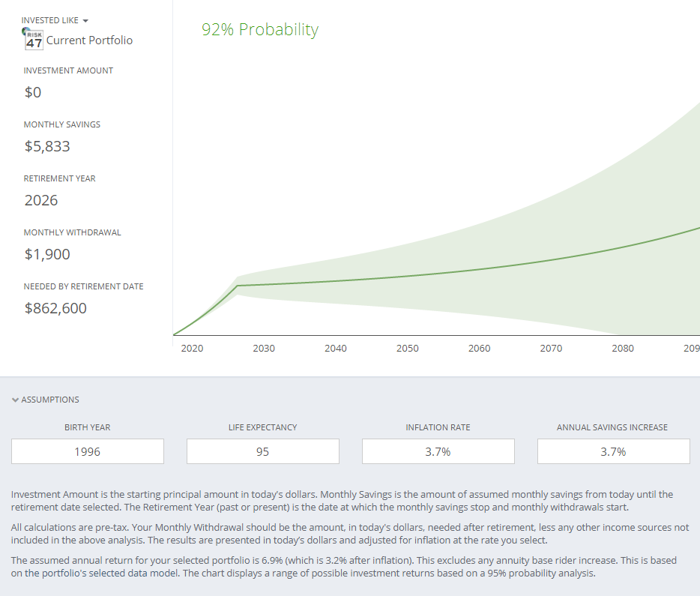Click the 2030 tick label on the timeline
Image resolution: width=700 pixels, height=596 pixels.
[x=264, y=349]
